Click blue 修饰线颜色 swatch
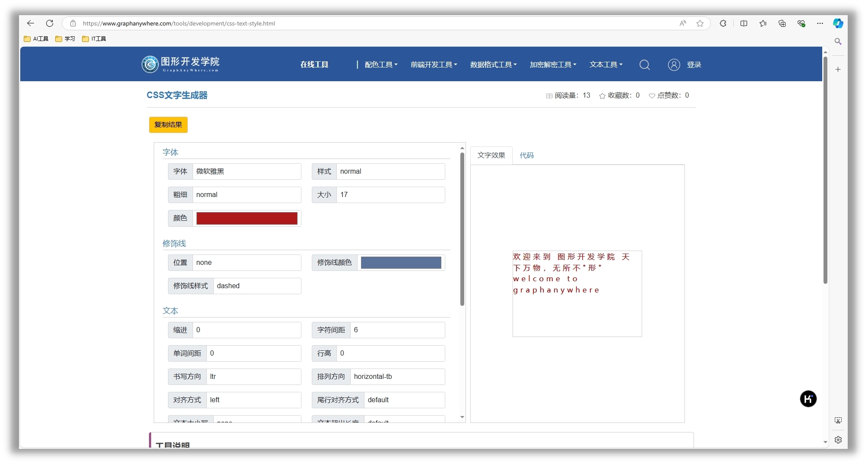The height and width of the screenshot is (464, 868). pos(401,263)
